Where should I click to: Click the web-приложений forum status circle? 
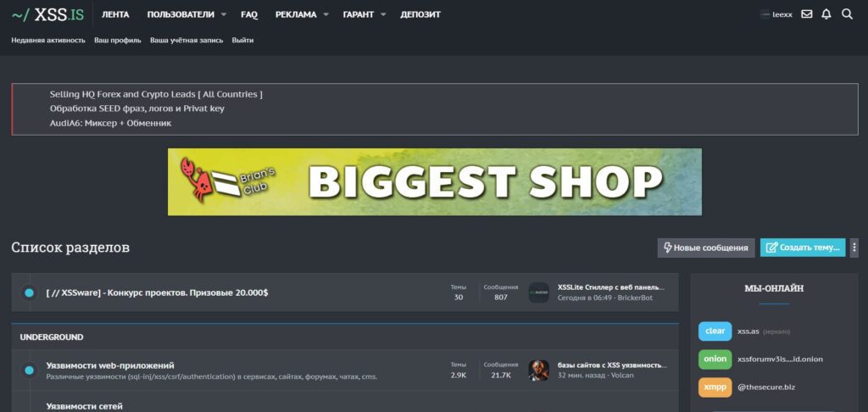pyautogui.click(x=30, y=370)
